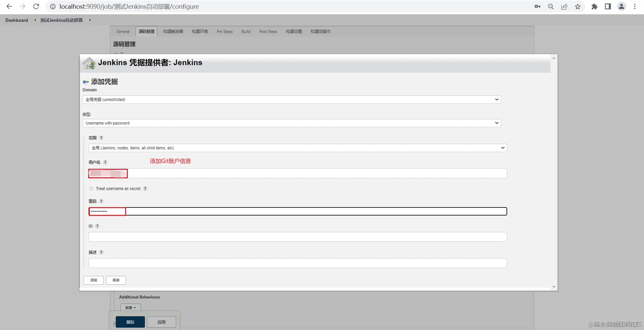Click into the 密码 password field
The width and height of the screenshot is (644, 330).
(x=298, y=211)
